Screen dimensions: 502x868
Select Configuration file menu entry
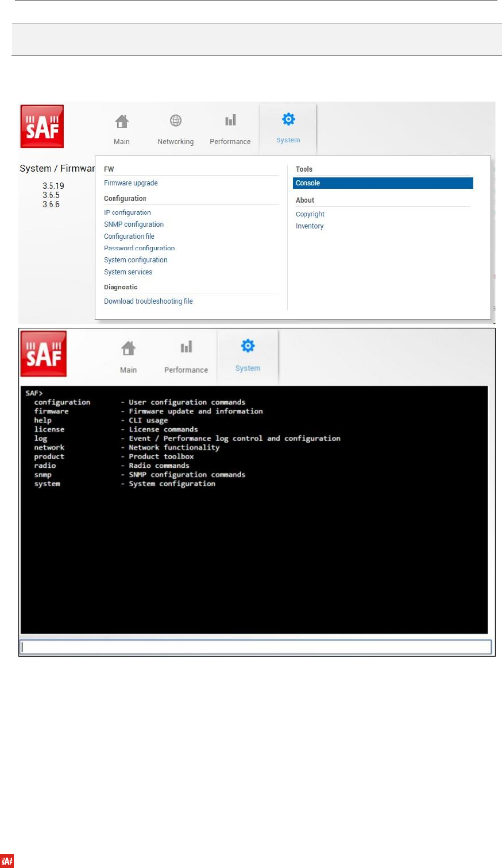click(129, 237)
